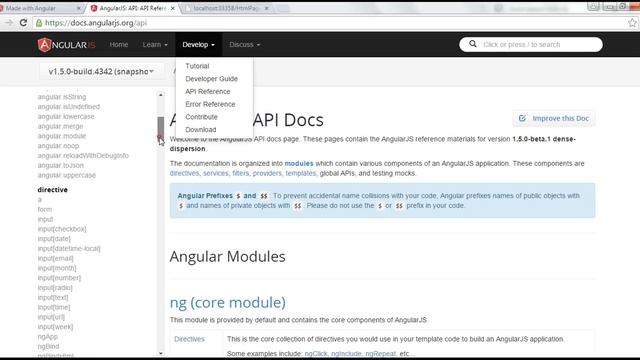Close the AngularJS API Reference tab
Image resolution: width=640 pixels, height=360 pixels.
tap(172, 8)
